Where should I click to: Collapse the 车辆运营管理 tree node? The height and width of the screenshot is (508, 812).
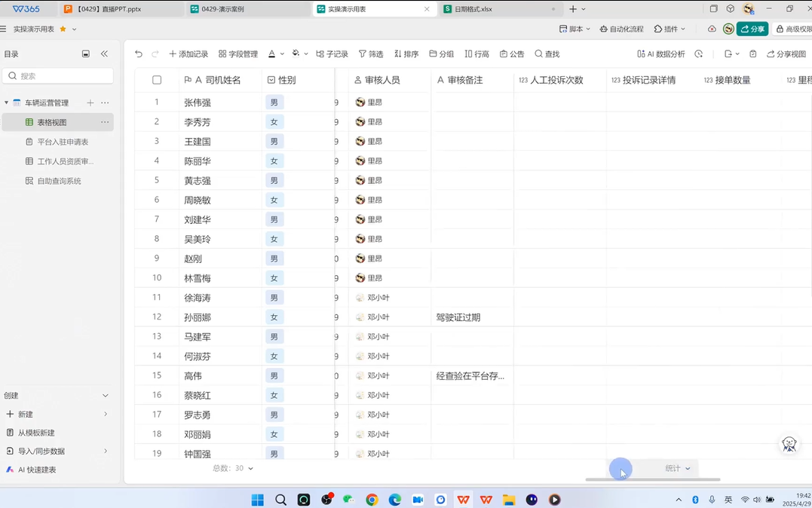pos(7,103)
